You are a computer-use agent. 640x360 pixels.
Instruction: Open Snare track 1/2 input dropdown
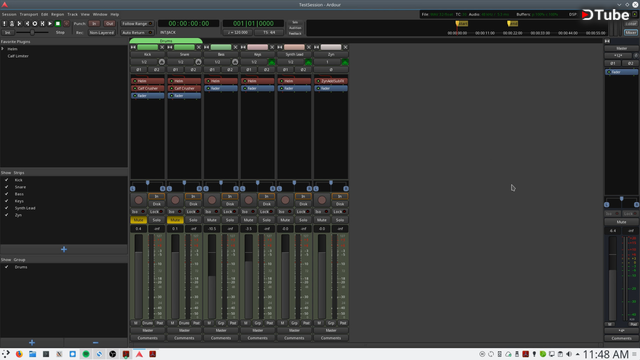tap(181, 62)
